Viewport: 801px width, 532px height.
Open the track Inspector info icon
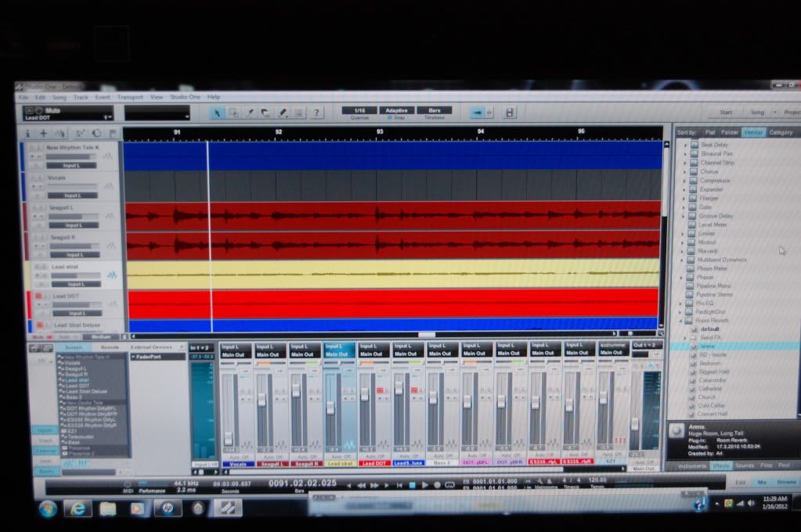click(x=27, y=134)
